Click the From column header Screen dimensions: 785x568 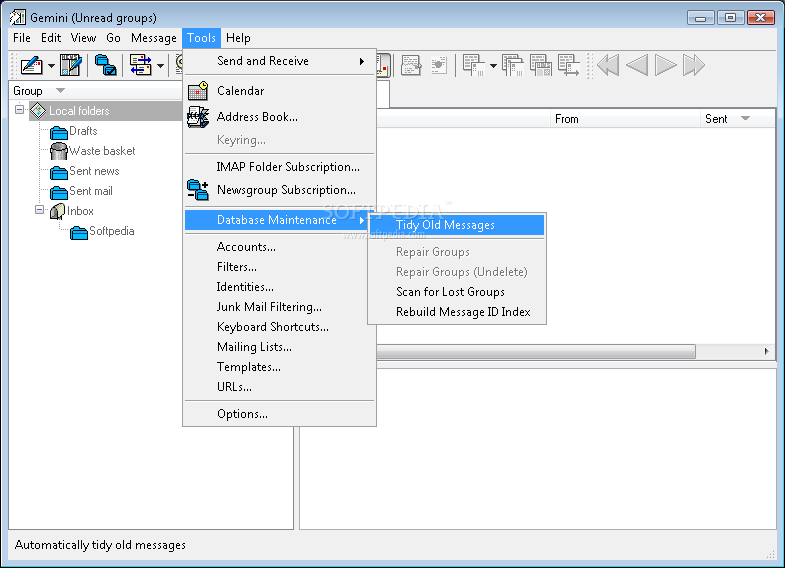pos(625,119)
